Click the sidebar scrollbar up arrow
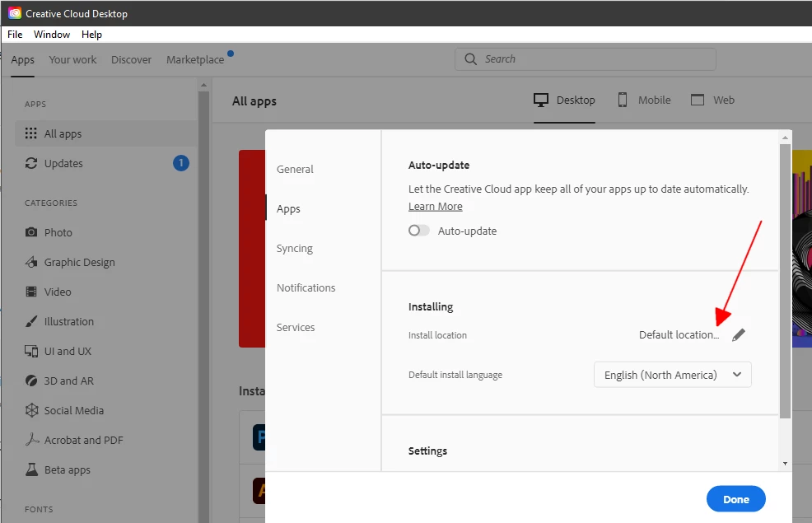Screen dimensions: 812x523 [203, 84]
